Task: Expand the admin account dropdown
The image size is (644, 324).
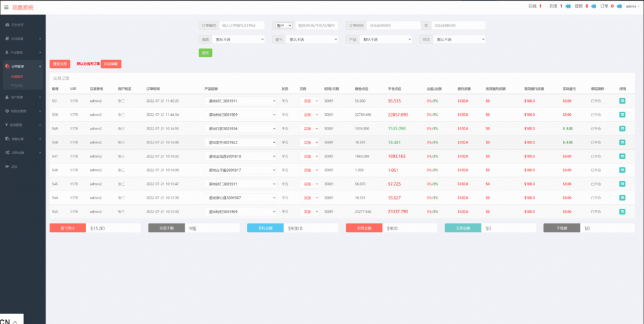Action: click(632, 6)
